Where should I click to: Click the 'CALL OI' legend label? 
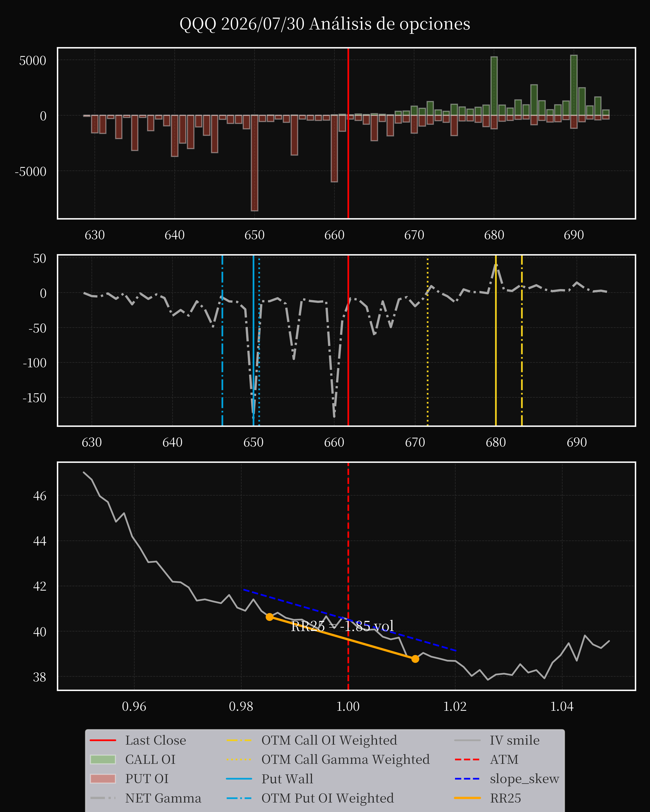150,759
